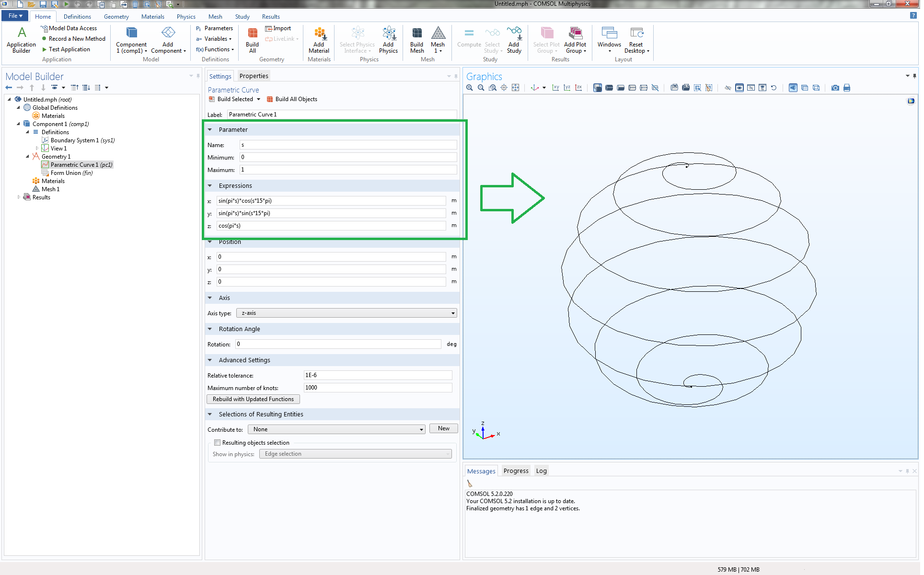This screenshot has width=924, height=575.
Task: Collapse Geometry 1 tree node
Action: click(x=27, y=157)
